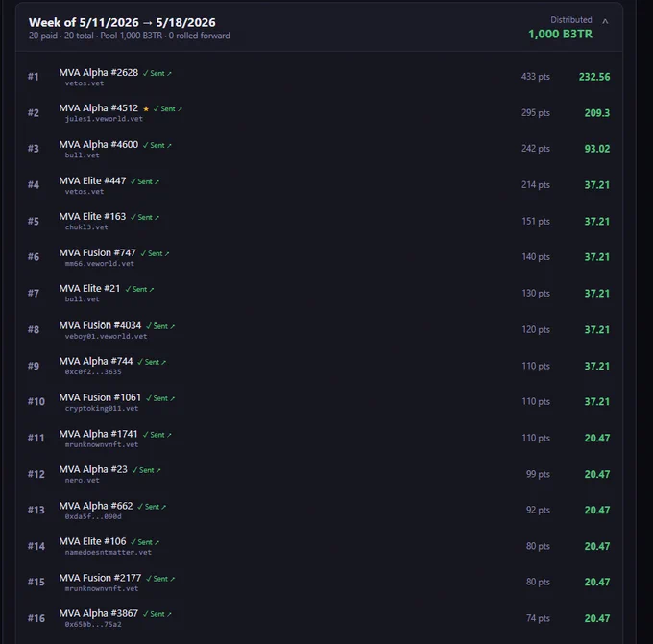Click the gold star beside MVA Alpha #4512

coord(146,109)
